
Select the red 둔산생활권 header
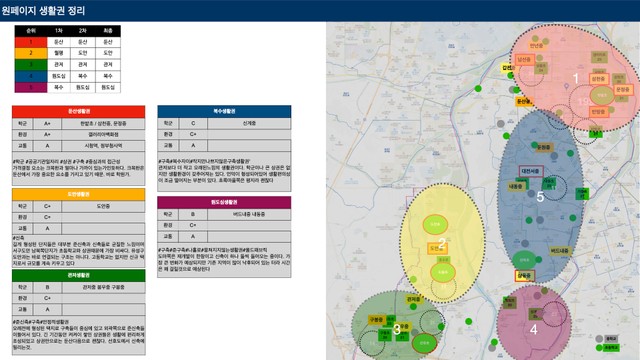tap(78, 111)
